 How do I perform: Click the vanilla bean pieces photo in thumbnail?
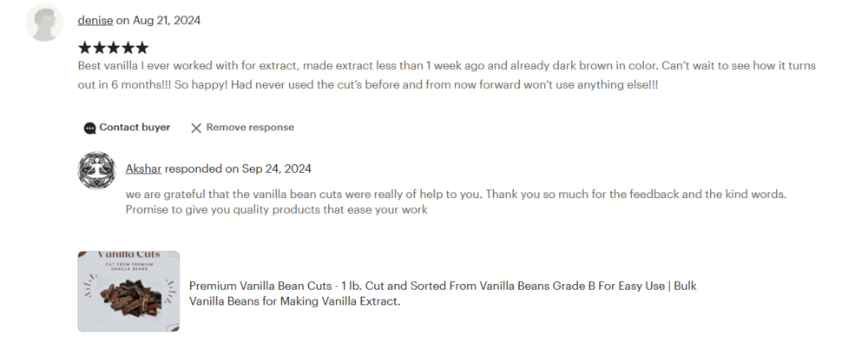tap(127, 297)
